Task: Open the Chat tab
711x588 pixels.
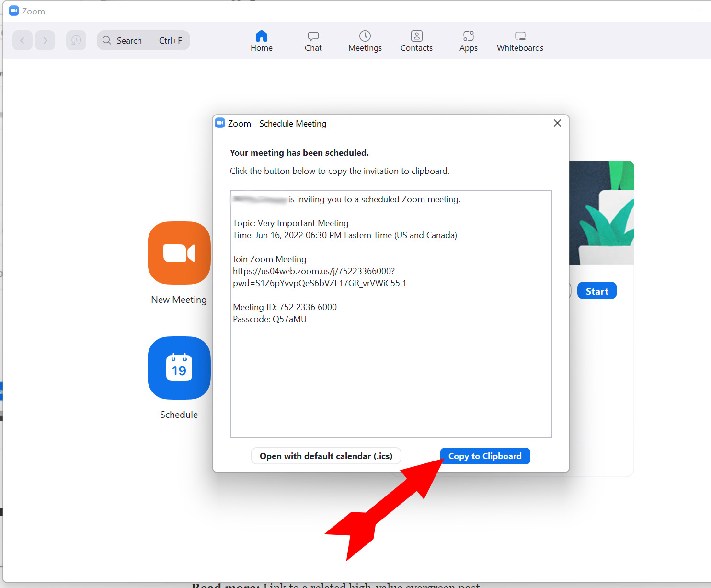Action: pyautogui.click(x=313, y=41)
